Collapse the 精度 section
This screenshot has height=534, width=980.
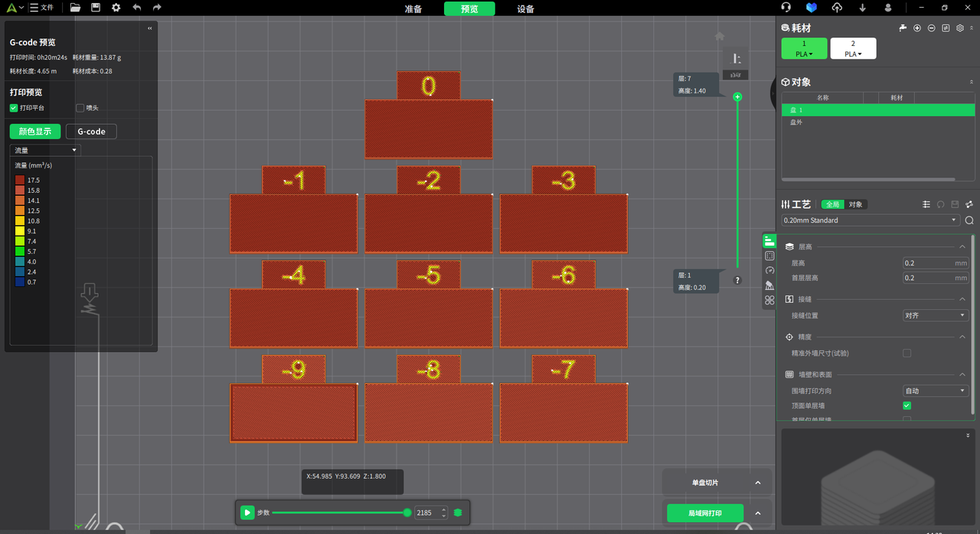click(x=962, y=337)
